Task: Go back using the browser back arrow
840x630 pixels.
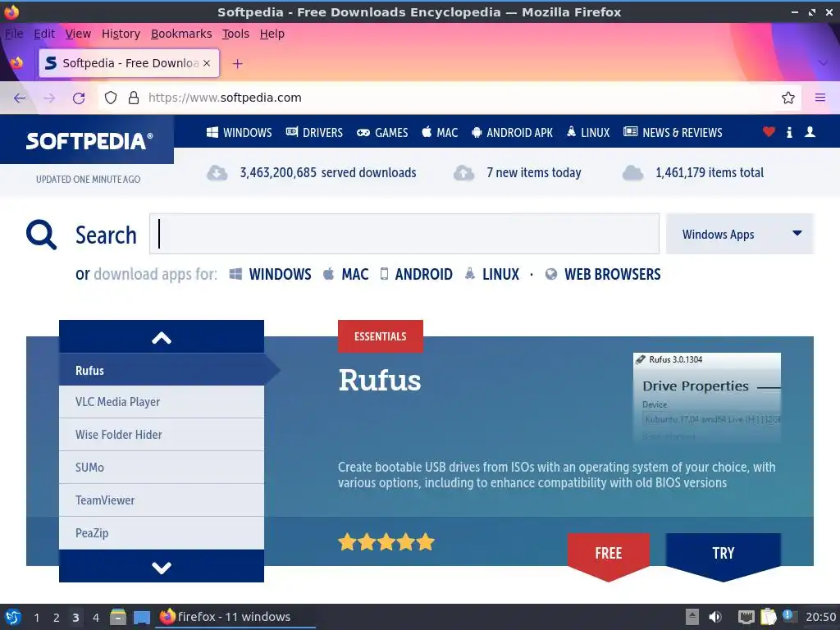Action: 20,98
